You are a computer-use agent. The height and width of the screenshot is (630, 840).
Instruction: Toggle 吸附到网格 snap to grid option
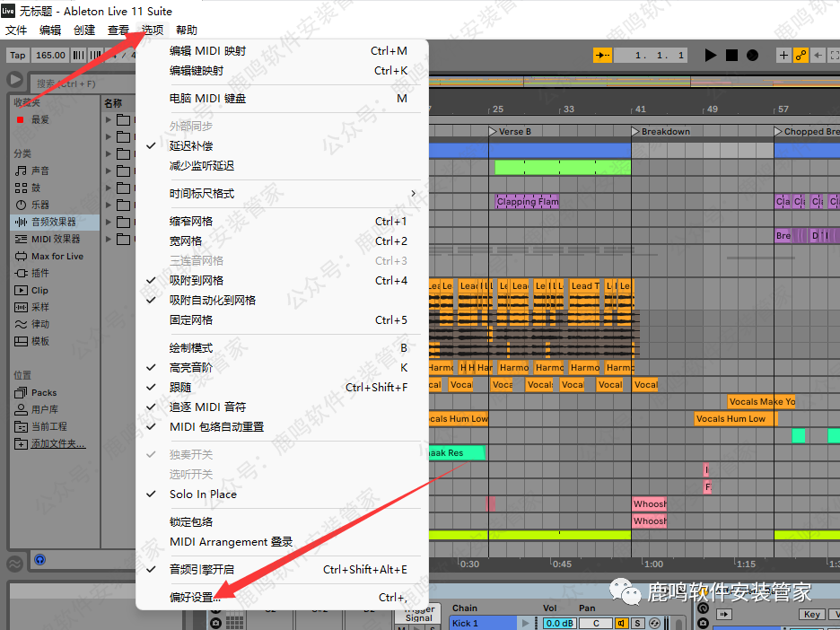tap(197, 281)
